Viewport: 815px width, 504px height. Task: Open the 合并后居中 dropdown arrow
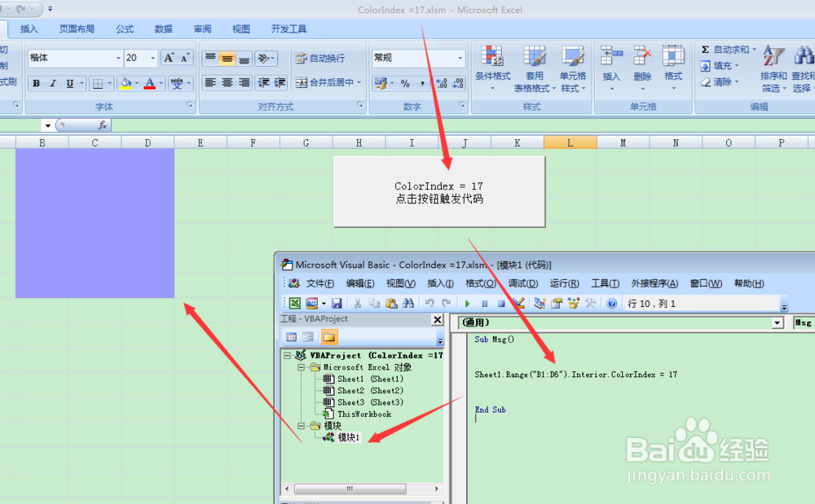[x=359, y=82]
